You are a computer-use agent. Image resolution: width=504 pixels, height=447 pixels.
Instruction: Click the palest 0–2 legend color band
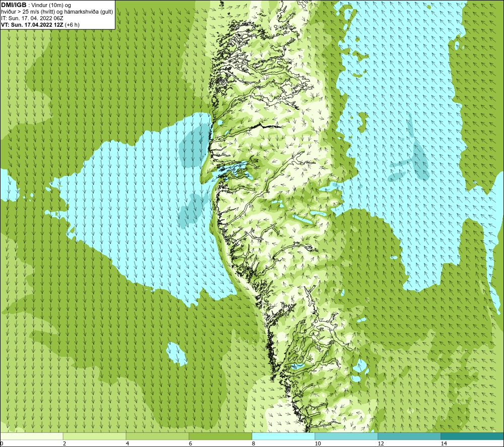click(x=31, y=436)
